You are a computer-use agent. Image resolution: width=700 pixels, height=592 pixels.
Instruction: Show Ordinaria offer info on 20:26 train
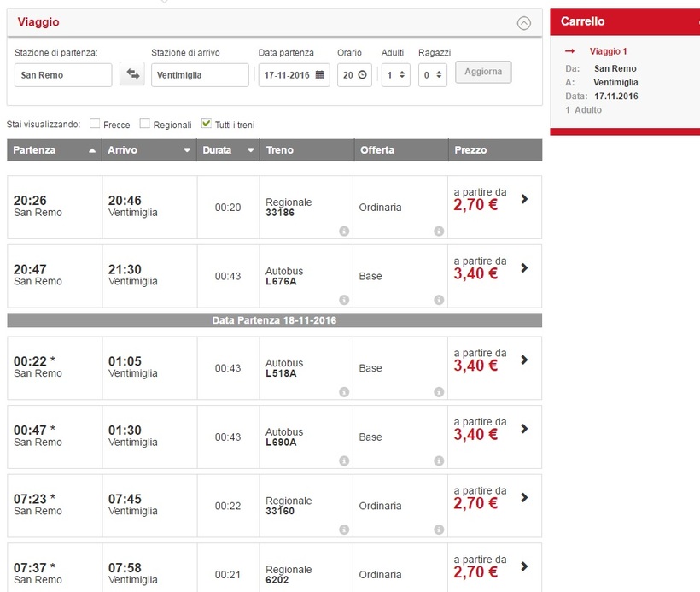[x=439, y=231]
